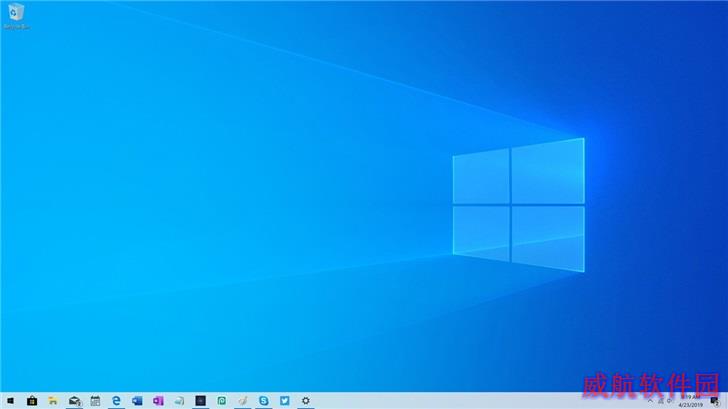Open the Action Center notifications icon
This screenshot has height=409, width=728.
pyautogui.click(x=715, y=401)
